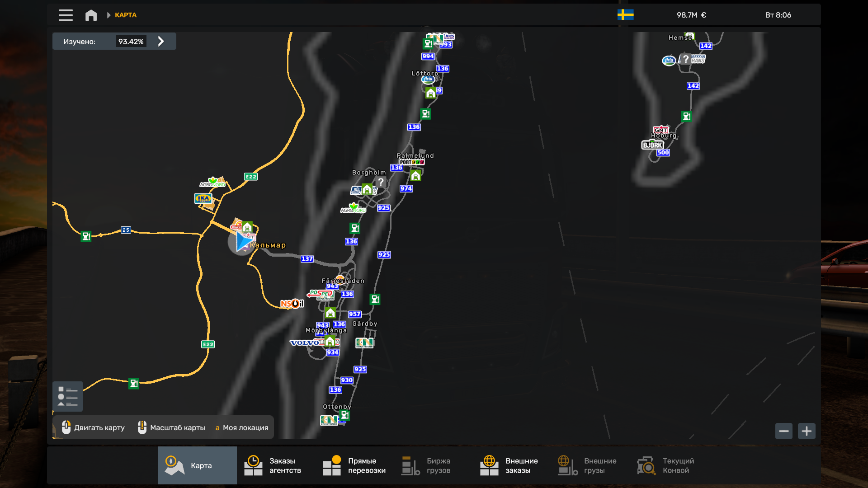Select the Posped company icon at Färjestaden
The image size is (868, 488).
click(321, 294)
